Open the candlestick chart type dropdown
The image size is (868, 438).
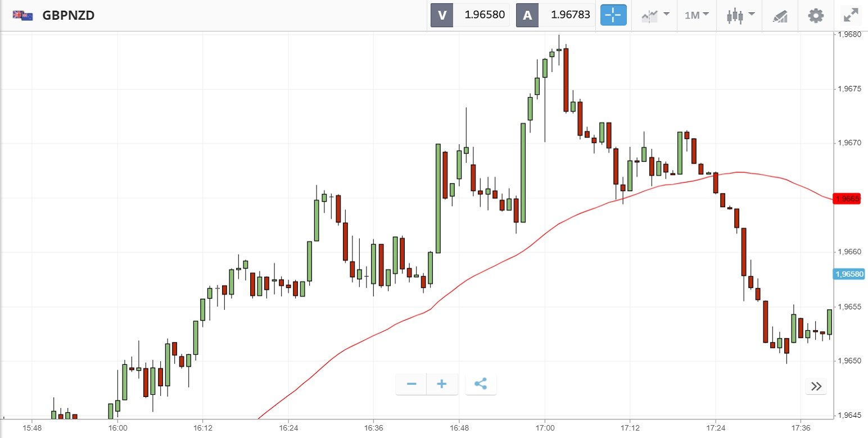pos(739,15)
